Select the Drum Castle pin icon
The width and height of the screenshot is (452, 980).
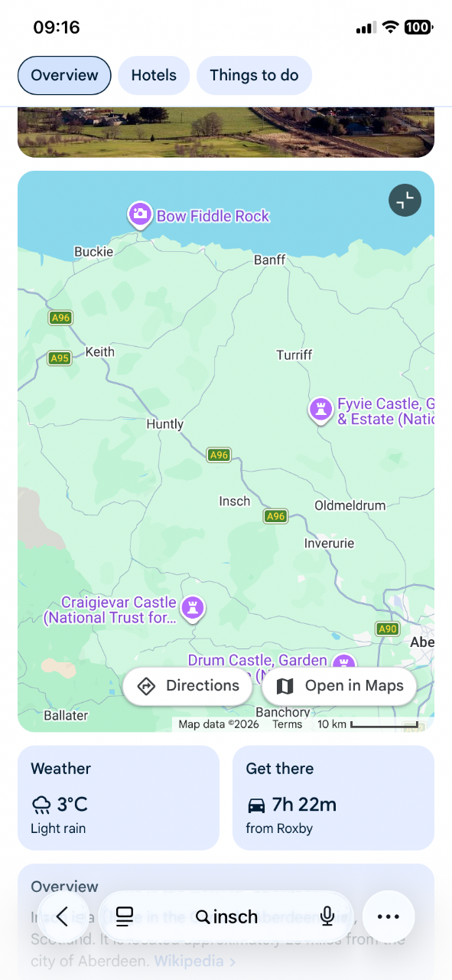coord(344,665)
